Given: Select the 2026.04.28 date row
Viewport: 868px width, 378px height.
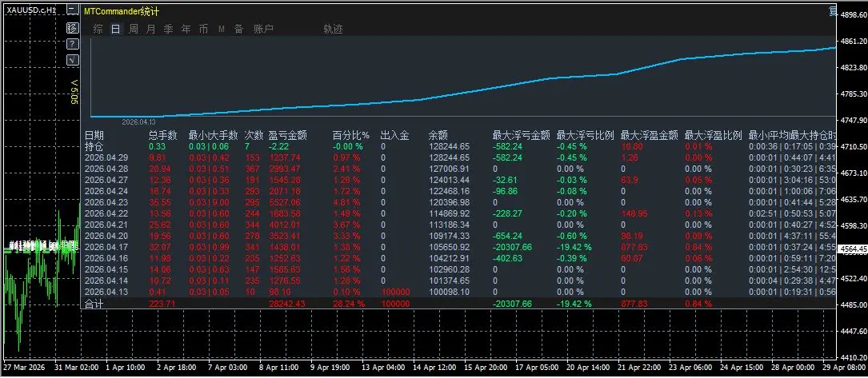Looking at the screenshot, I should (x=106, y=169).
